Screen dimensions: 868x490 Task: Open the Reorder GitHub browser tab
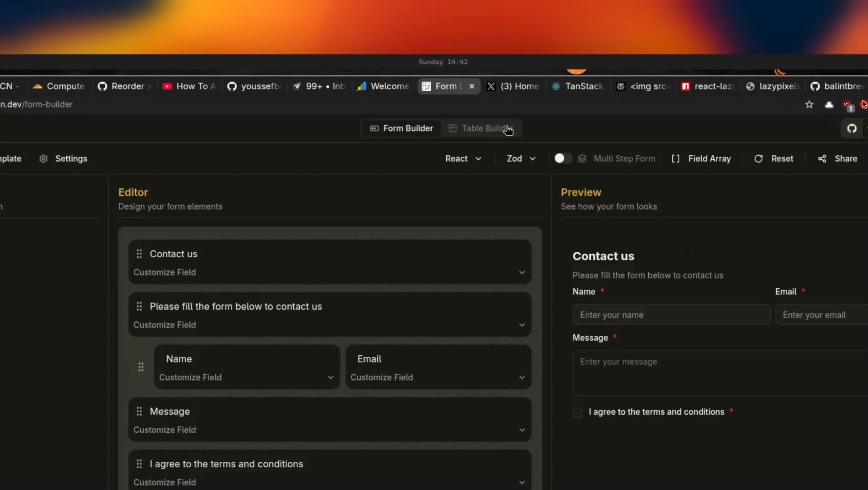[x=124, y=86]
